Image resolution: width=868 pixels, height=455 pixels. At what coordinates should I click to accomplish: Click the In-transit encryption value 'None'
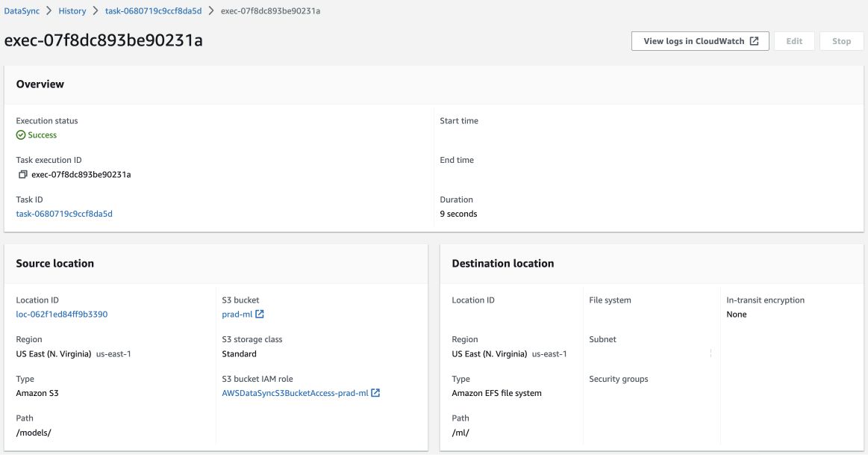pyautogui.click(x=736, y=315)
